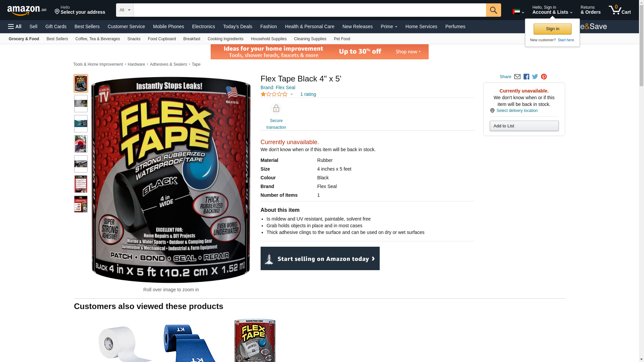Open the Today's Deals tab
This screenshot has width=644, height=362.
click(x=237, y=26)
